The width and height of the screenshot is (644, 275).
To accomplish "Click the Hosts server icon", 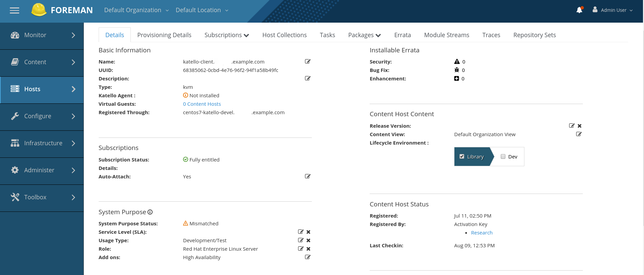I will [x=15, y=89].
